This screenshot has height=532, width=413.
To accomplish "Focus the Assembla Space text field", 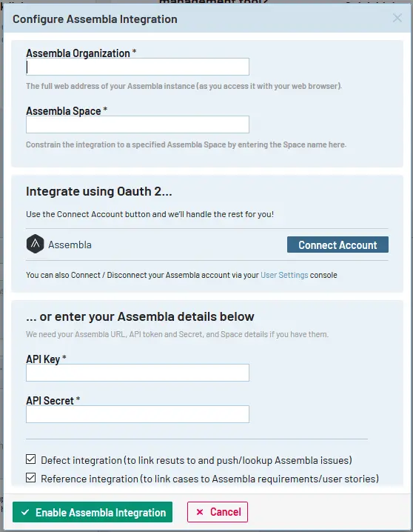I will tap(138, 124).
